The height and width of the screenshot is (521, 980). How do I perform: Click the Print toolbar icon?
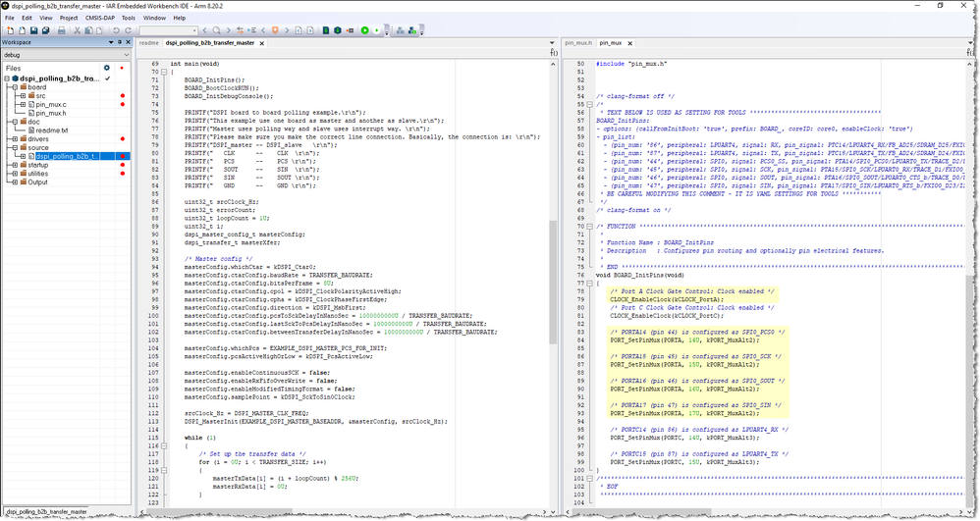62,30
